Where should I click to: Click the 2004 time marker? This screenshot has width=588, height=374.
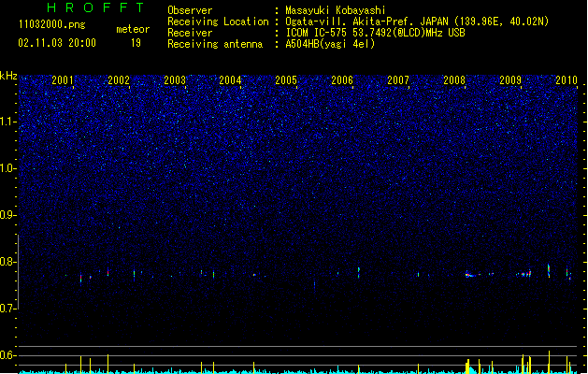point(230,79)
